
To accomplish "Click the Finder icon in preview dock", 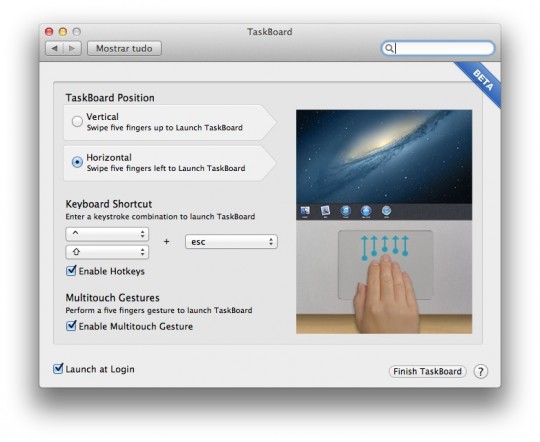I will tap(305, 211).
